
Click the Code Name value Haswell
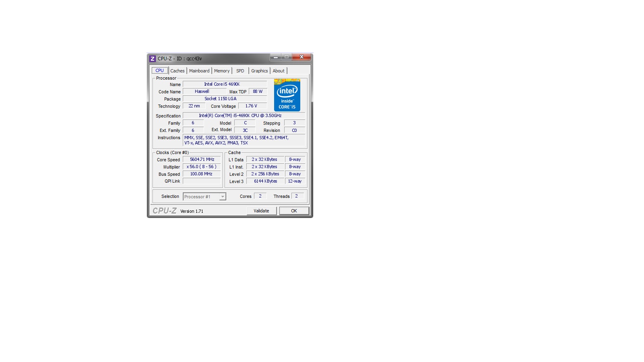(204, 91)
